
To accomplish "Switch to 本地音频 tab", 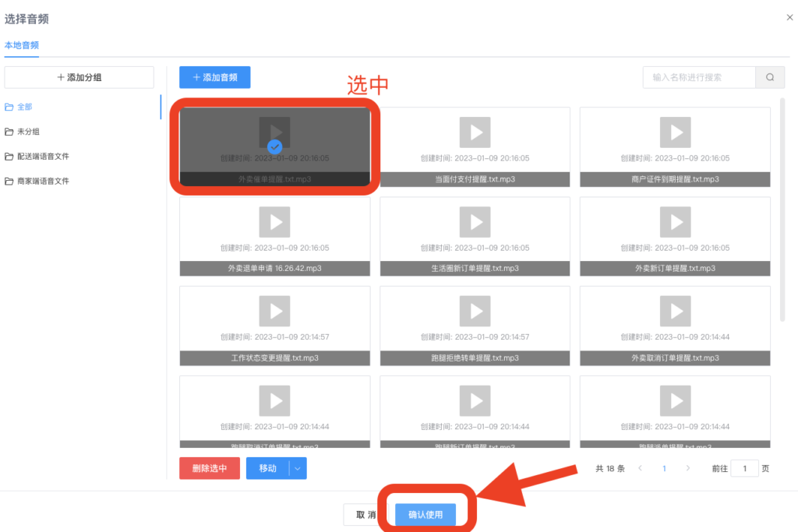I will coord(22,45).
